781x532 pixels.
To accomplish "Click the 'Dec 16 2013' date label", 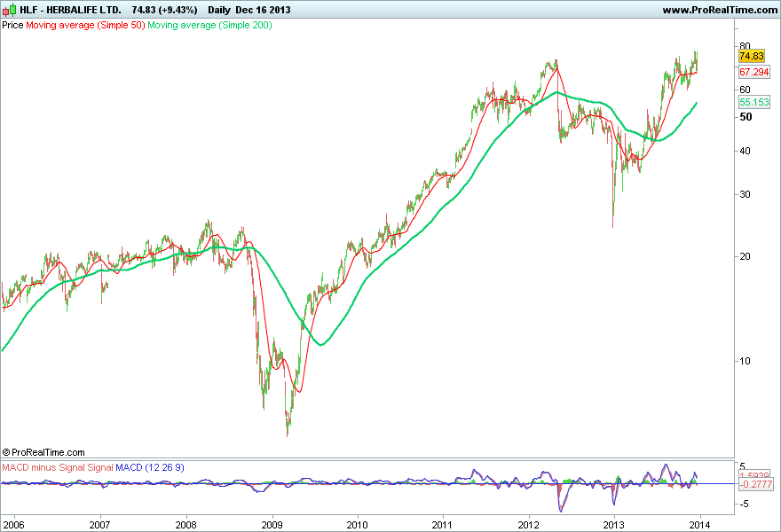I will tap(263, 10).
